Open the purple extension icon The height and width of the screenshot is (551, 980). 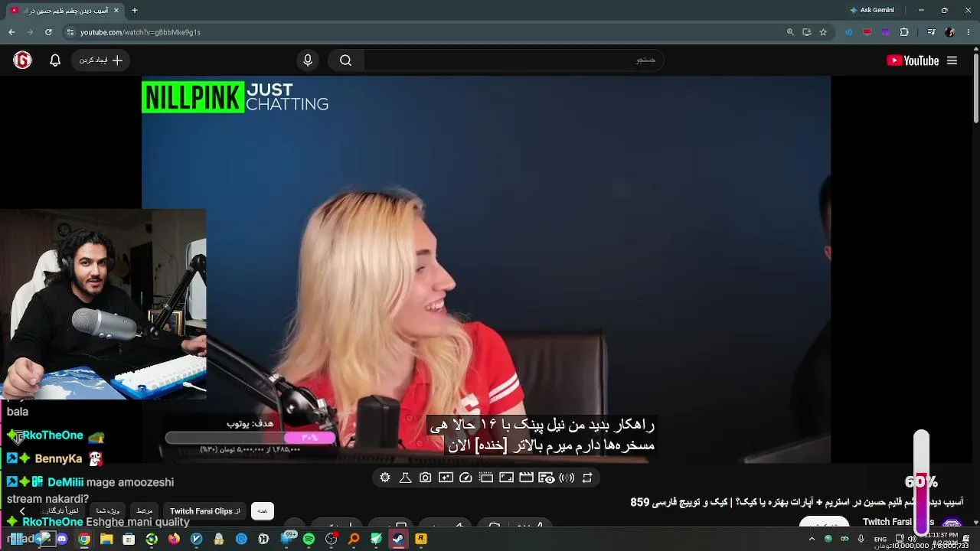885,32
